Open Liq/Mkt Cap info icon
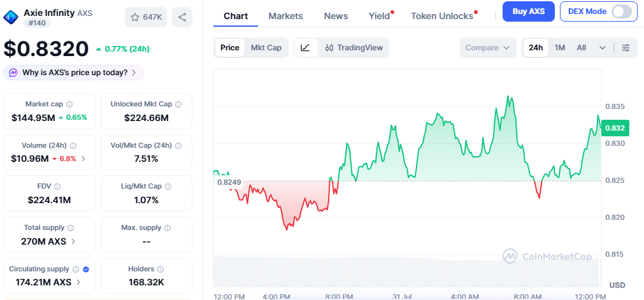 point(168,187)
